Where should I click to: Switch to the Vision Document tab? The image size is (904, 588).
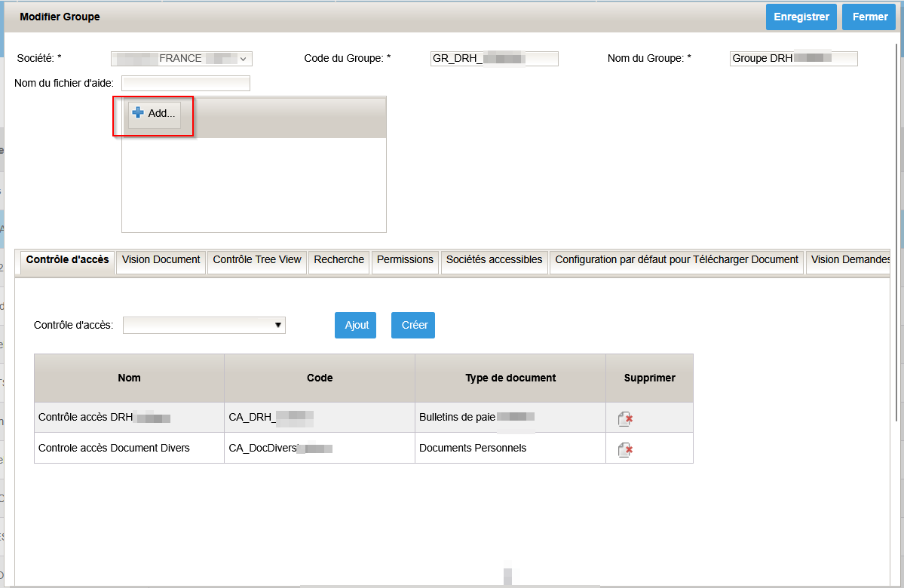click(x=161, y=262)
